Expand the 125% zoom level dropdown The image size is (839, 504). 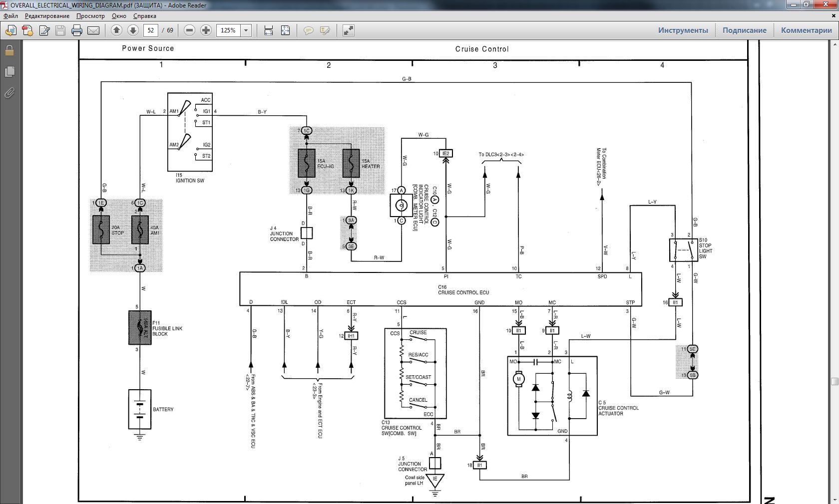(x=246, y=30)
